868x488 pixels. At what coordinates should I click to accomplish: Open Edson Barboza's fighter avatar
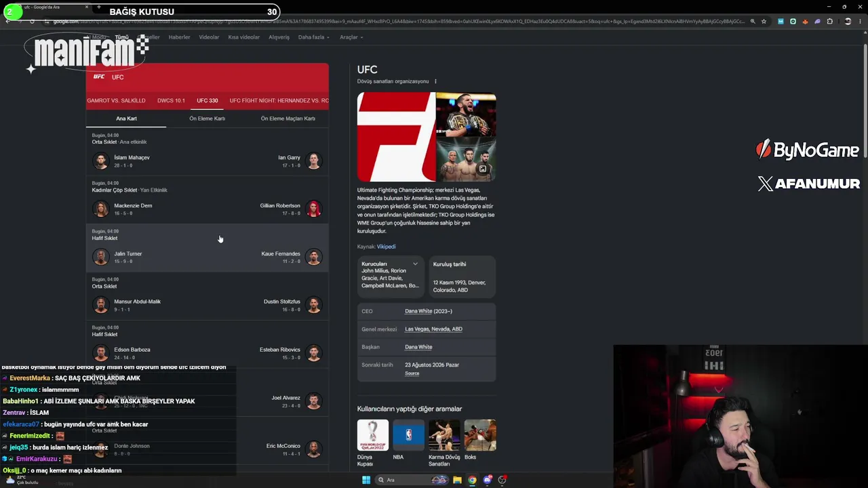coord(101,353)
